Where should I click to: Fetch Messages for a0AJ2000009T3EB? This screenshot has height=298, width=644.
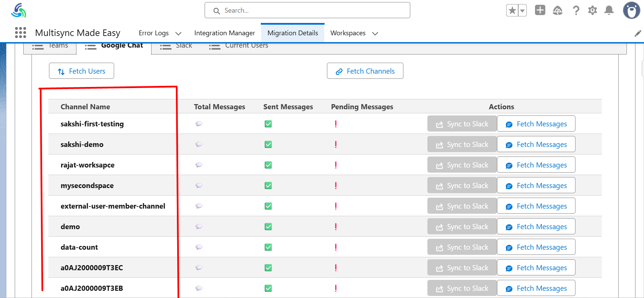(x=536, y=288)
